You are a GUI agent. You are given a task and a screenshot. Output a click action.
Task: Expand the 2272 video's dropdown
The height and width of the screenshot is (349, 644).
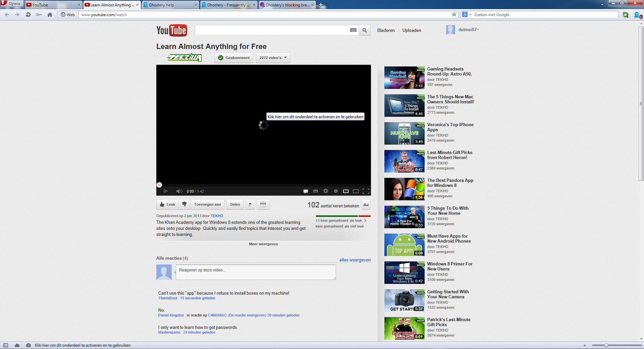point(273,58)
